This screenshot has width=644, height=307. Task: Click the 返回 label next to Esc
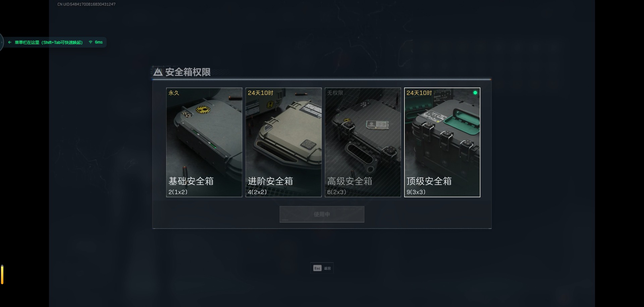327,268
